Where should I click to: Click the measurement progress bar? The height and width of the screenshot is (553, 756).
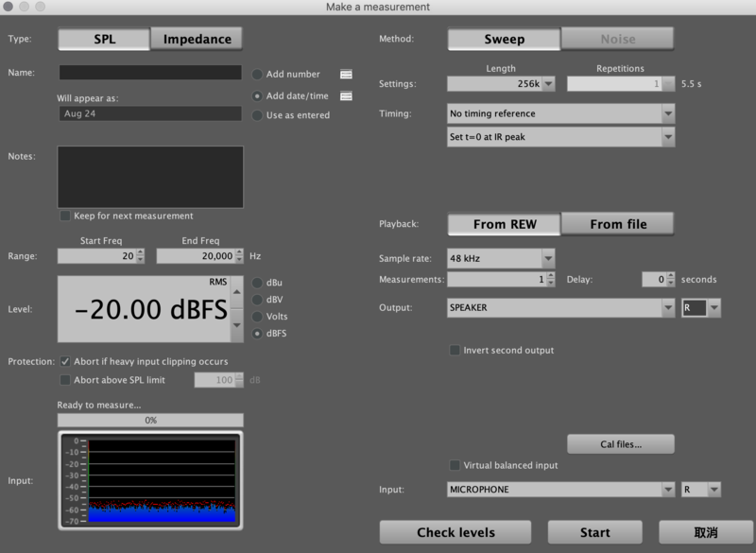[150, 420]
